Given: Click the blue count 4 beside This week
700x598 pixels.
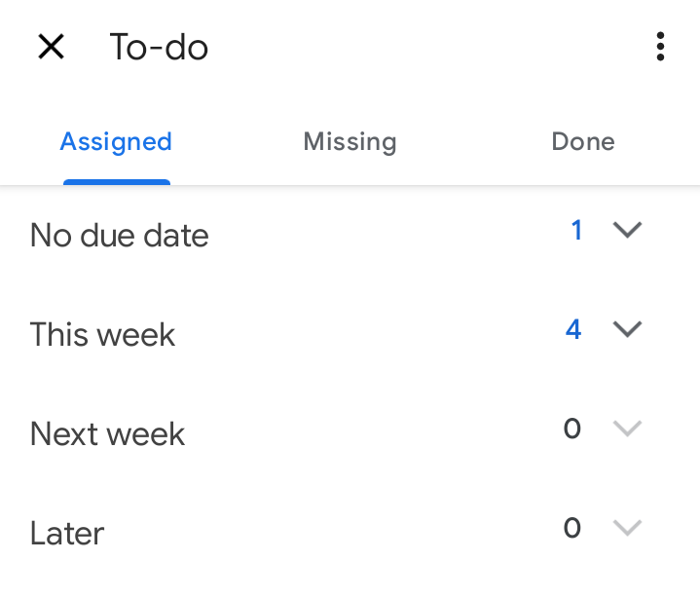Looking at the screenshot, I should 573,329.
